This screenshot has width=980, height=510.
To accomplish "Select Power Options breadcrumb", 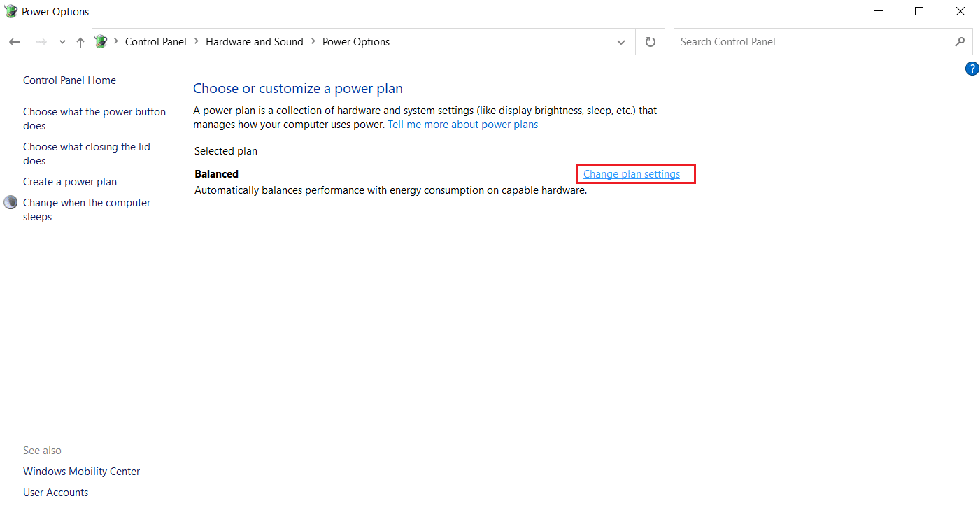I will (356, 42).
